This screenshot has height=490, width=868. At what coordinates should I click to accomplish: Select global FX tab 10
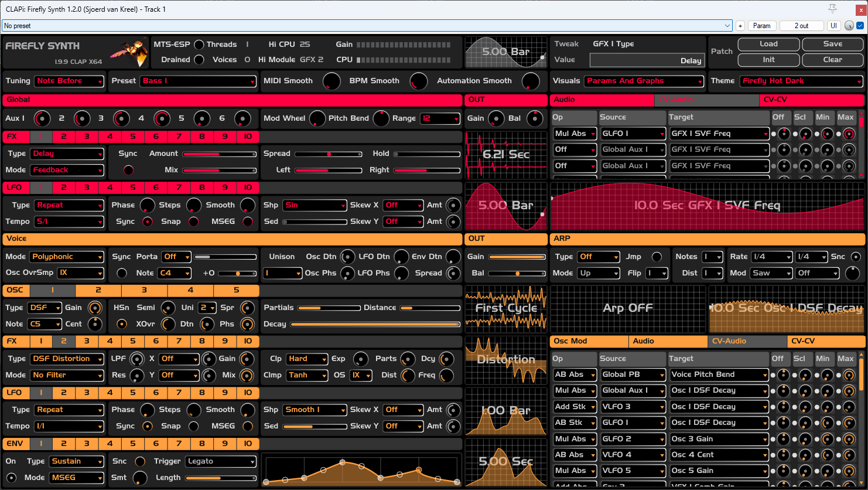tap(248, 137)
